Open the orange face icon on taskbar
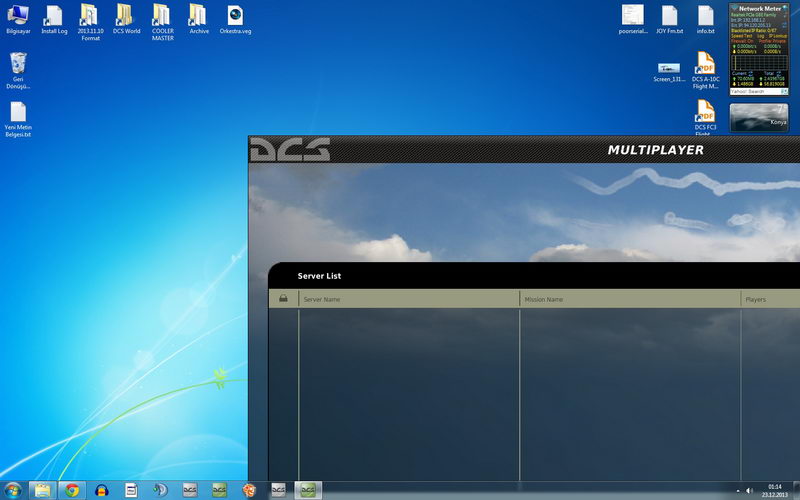800x500 pixels. [x=249, y=490]
